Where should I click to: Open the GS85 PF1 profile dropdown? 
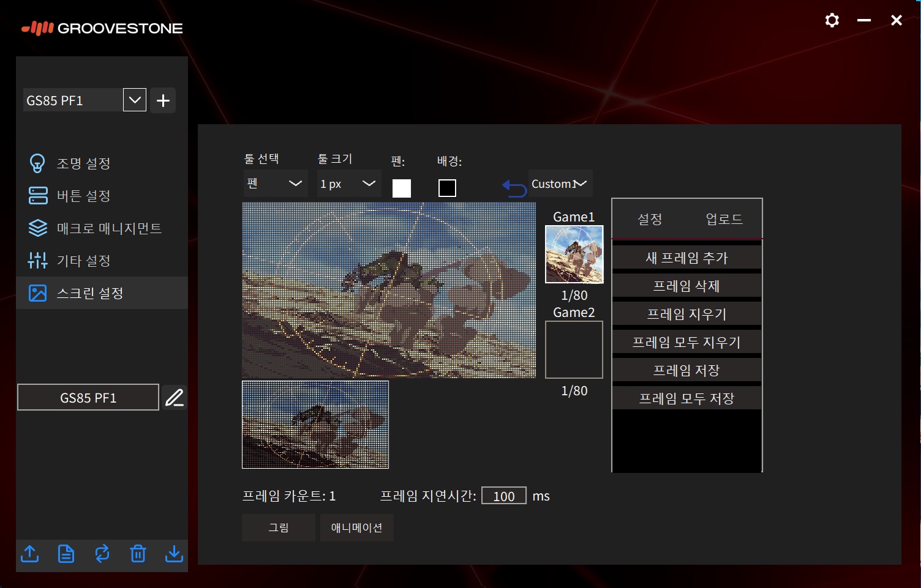coord(135,100)
